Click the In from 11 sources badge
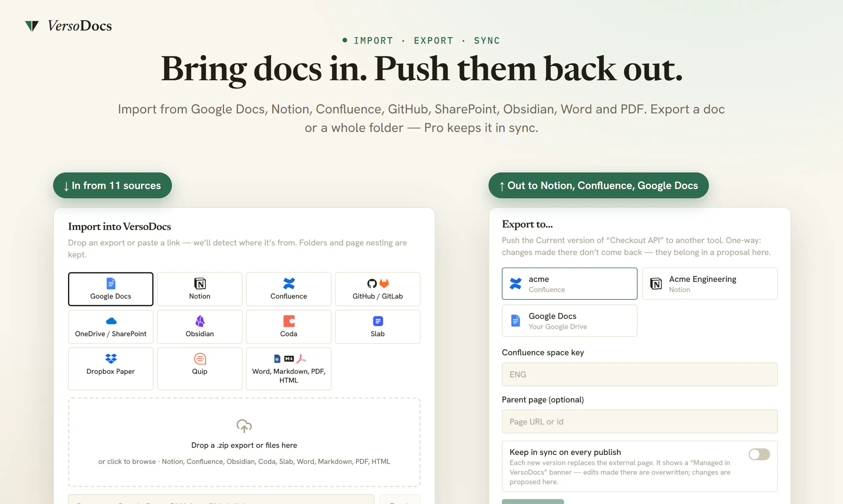 pyautogui.click(x=112, y=185)
